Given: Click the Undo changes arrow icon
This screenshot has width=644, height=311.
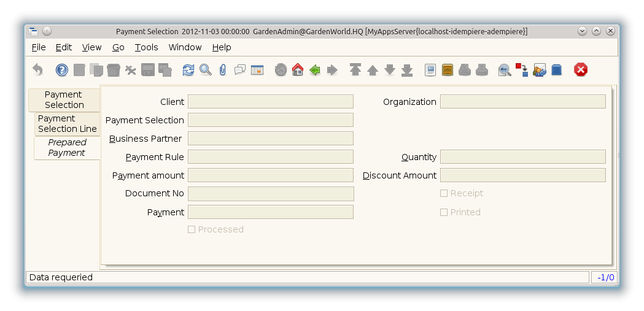Looking at the screenshot, I should tap(38, 70).
